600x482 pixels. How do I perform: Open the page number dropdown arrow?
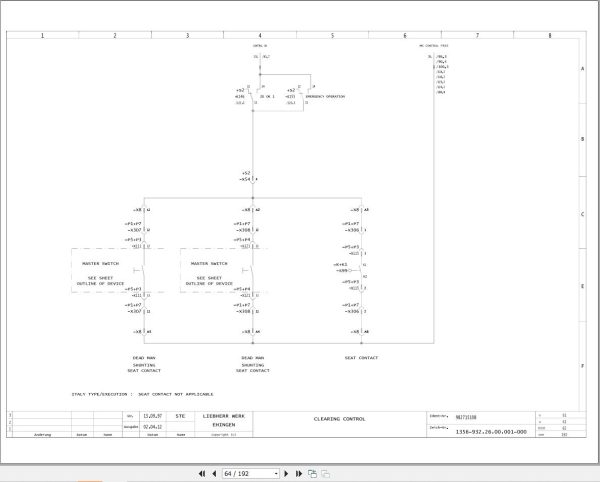(x=276, y=474)
